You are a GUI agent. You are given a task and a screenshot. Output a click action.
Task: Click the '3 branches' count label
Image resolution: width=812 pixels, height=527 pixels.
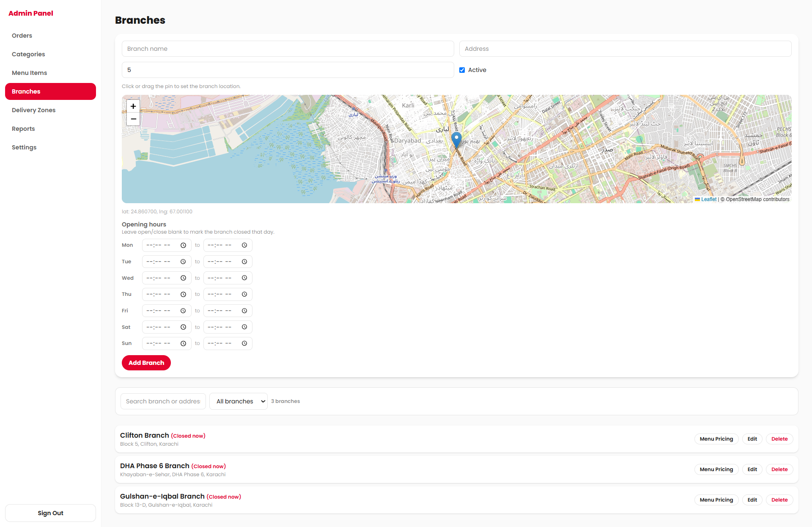point(285,401)
